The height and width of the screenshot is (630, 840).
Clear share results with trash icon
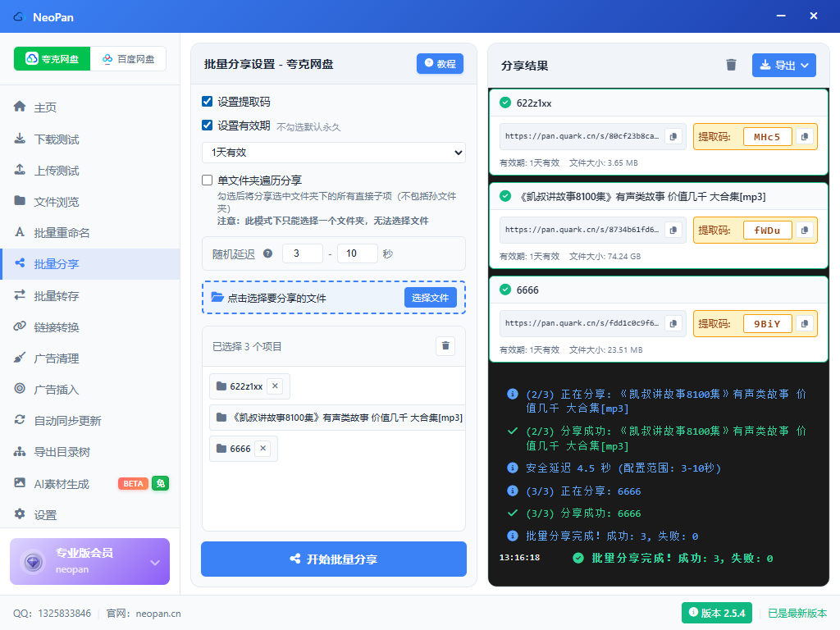[731, 65]
